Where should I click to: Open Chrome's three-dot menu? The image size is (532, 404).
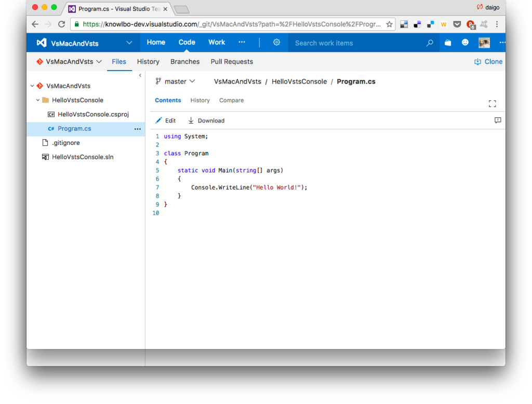497,24
